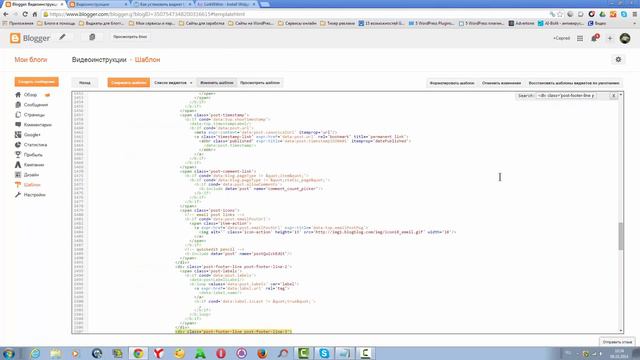Click the orange save template button

pos(129,82)
